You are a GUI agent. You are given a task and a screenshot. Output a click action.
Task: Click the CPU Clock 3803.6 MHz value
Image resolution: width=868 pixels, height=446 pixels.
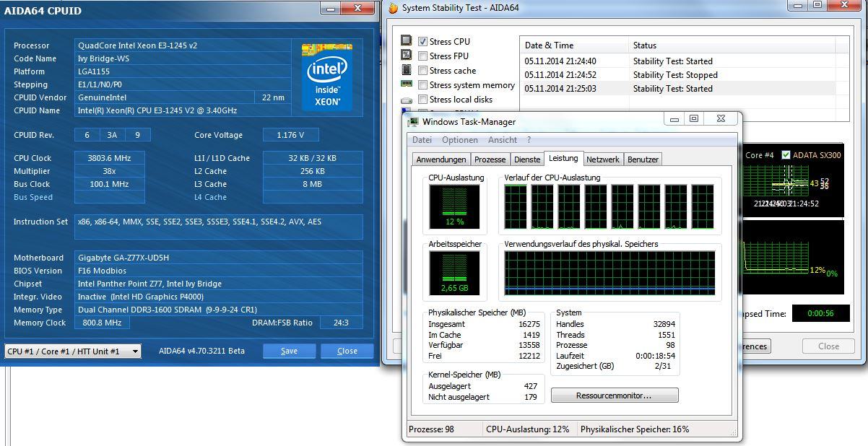click(109, 158)
